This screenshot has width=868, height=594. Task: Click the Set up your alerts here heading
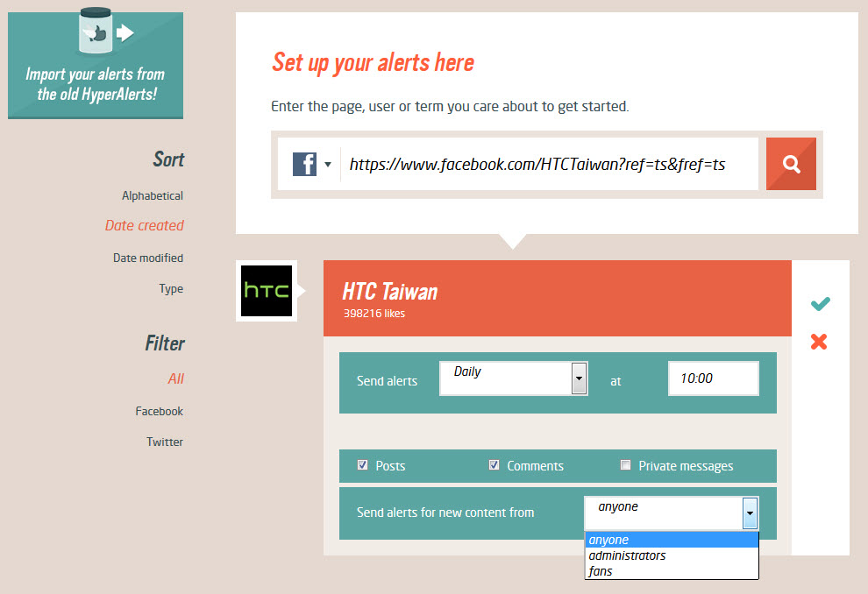(373, 62)
